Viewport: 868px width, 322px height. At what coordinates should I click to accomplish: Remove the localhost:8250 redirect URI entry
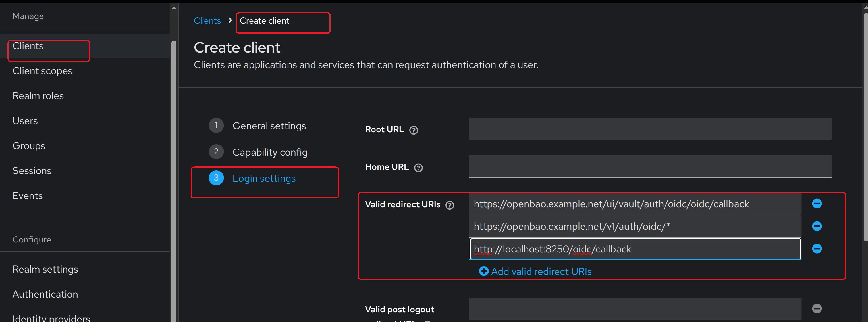[x=817, y=249]
